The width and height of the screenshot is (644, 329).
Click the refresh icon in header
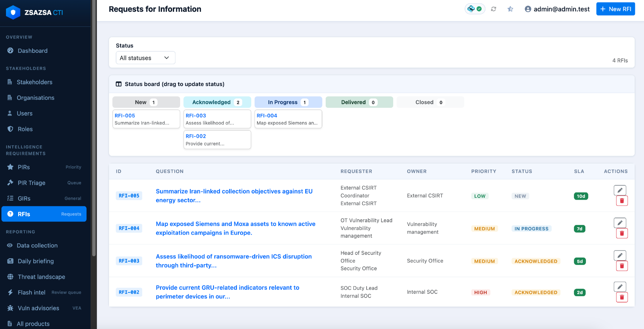click(493, 9)
